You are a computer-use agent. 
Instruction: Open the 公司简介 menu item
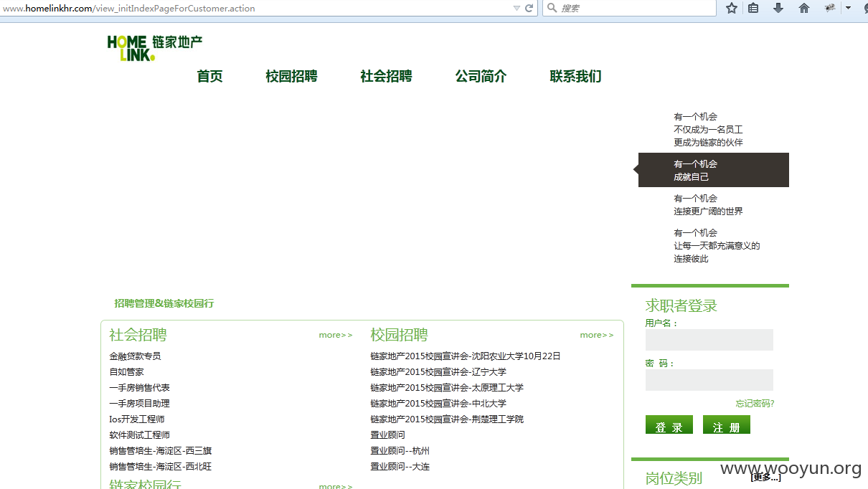(481, 76)
